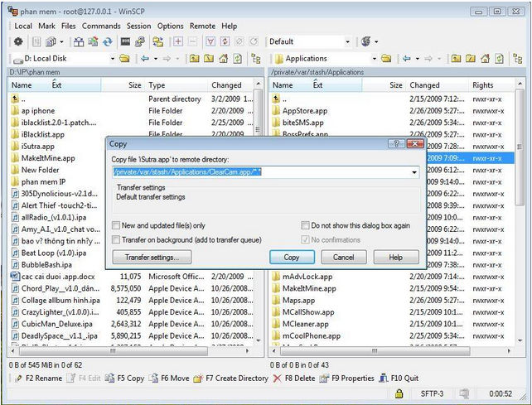Toggle the No confirmations checkbox
The height and width of the screenshot is (405, 532).
tap(305, 240)
